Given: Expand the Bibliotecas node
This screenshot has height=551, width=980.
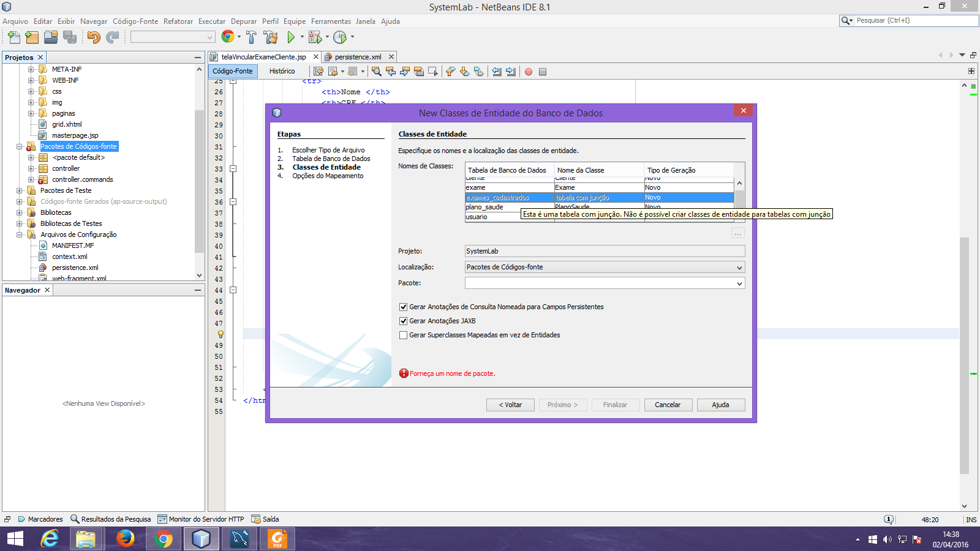Looking at the screenshot, I should tap(19, 212).
